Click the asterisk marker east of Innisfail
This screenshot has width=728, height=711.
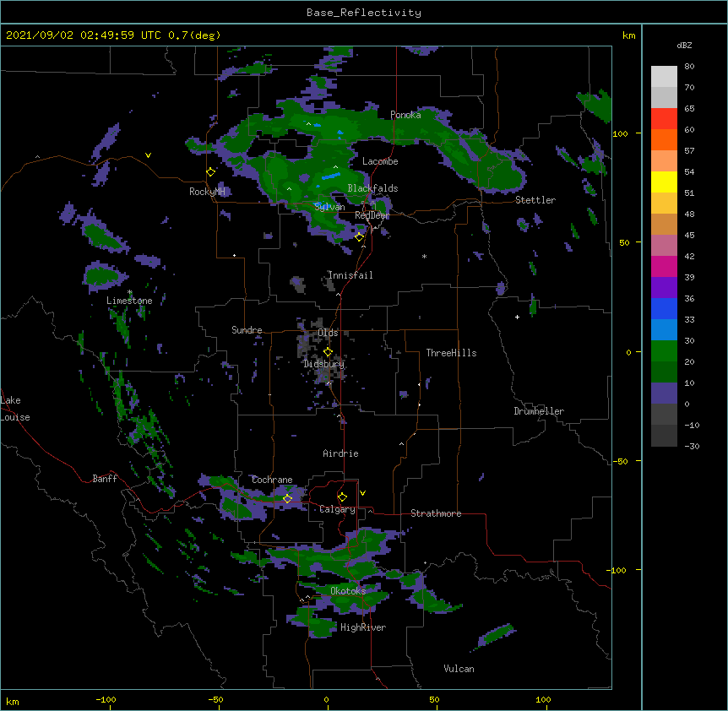[424, 256]
